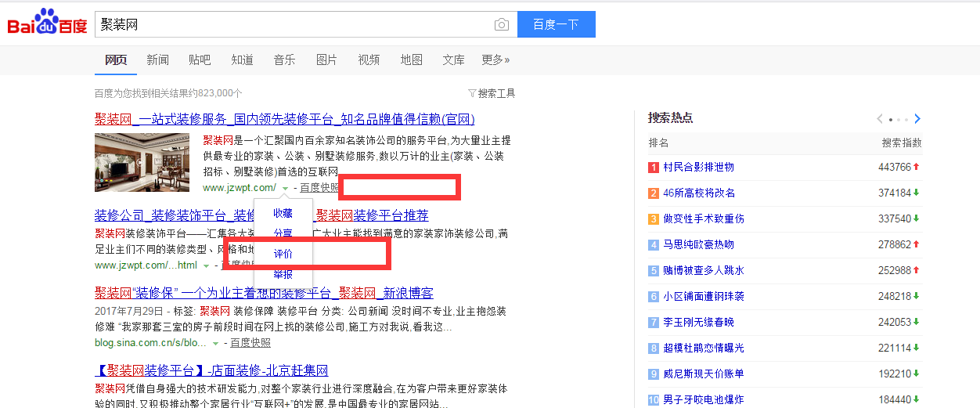The width and height of the screenshot is (980, 408).
Task: Open the living room thumbnail image
Action: [x=142, y=162]
